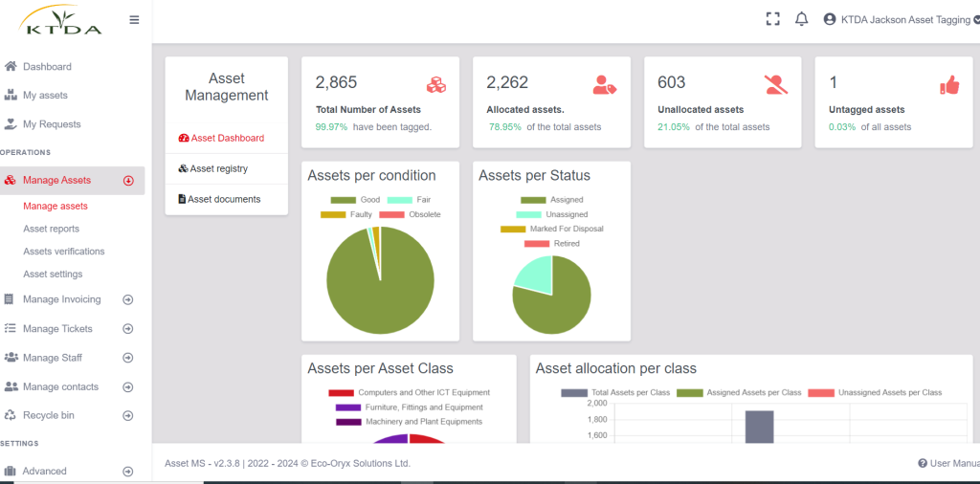Image resolution: width=980 pixels, height=484 pixels.
Task: Go to Assets verifications page
Action: tap(64, 252)
